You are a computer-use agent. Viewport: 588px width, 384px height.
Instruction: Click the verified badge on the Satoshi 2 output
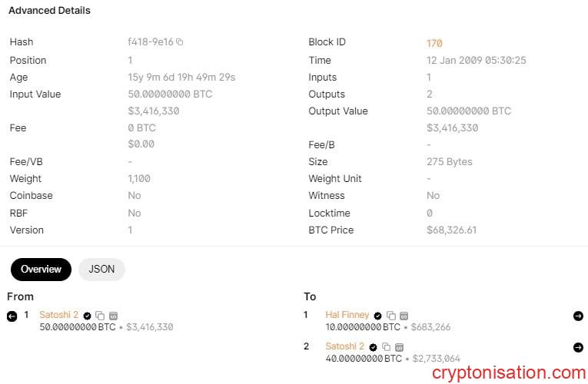coord(373,347)
